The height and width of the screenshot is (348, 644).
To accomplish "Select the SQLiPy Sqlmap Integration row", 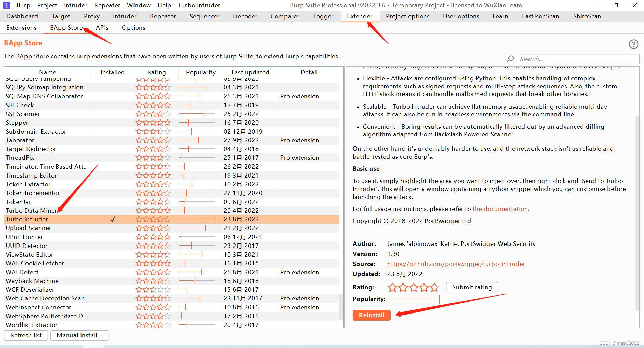I will click(172, 87).
